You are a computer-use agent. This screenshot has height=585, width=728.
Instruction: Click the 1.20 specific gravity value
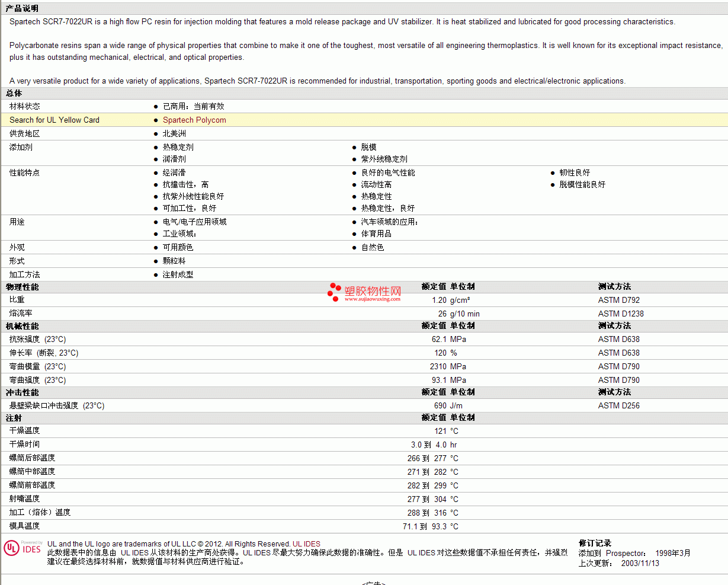tap(439, 300)
